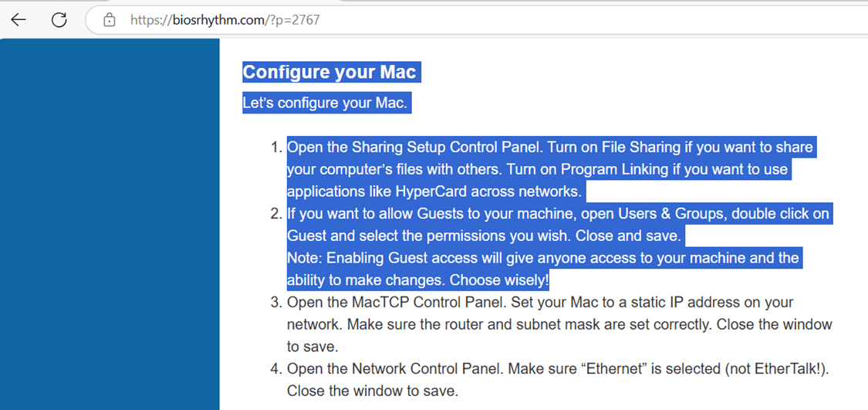The width and height of the screenshot is (868, 410).
Task: Click "Note: Enabling Guest access" text
Action: [x=370, y=258]
